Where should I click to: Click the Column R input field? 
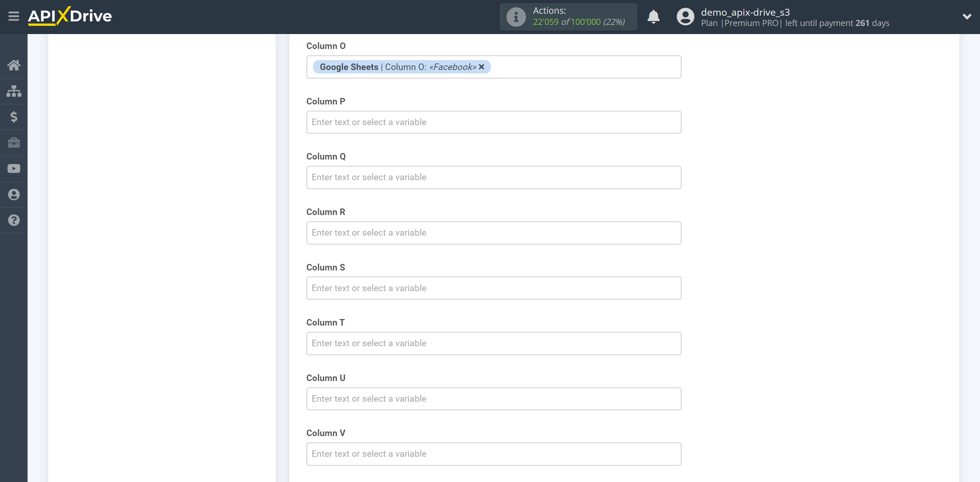tap(494, 232)
